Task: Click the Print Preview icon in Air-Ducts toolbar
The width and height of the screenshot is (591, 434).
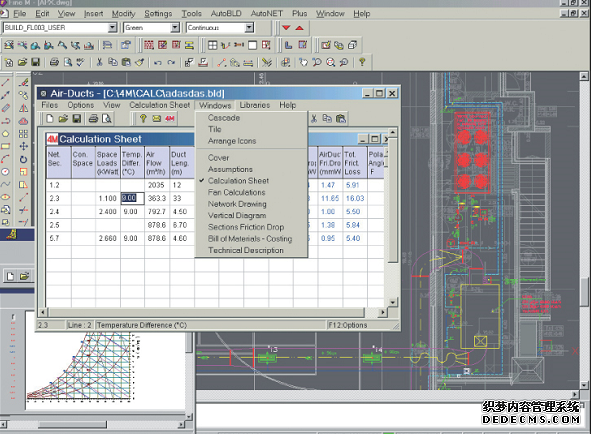Action: [x=107, y=119]
